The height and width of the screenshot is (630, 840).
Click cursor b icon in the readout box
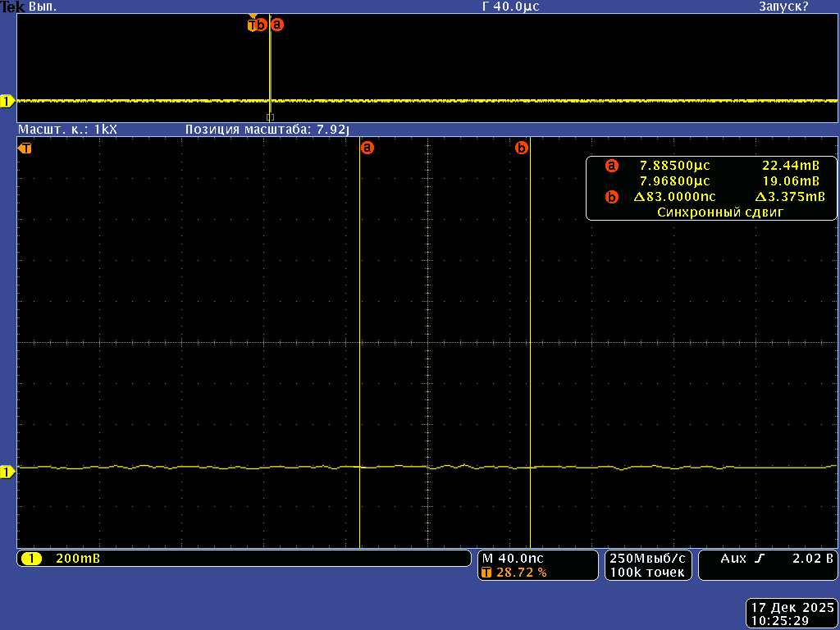pyautogui.click(x=611, y=197)
